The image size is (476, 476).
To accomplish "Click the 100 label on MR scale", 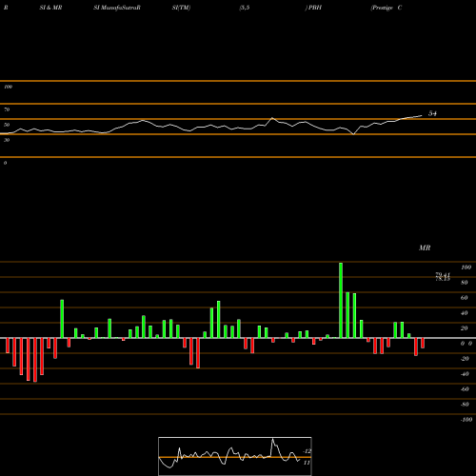I will (x=466, y=268).
